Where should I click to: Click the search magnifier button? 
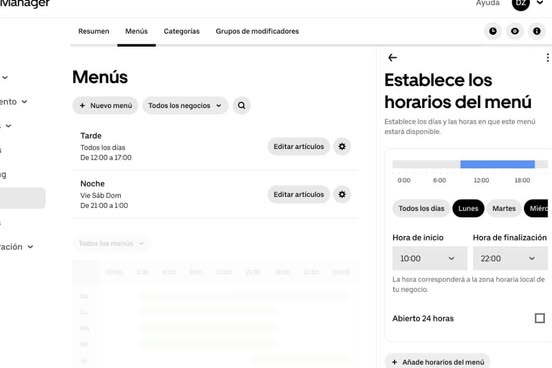tap(242, 105)
